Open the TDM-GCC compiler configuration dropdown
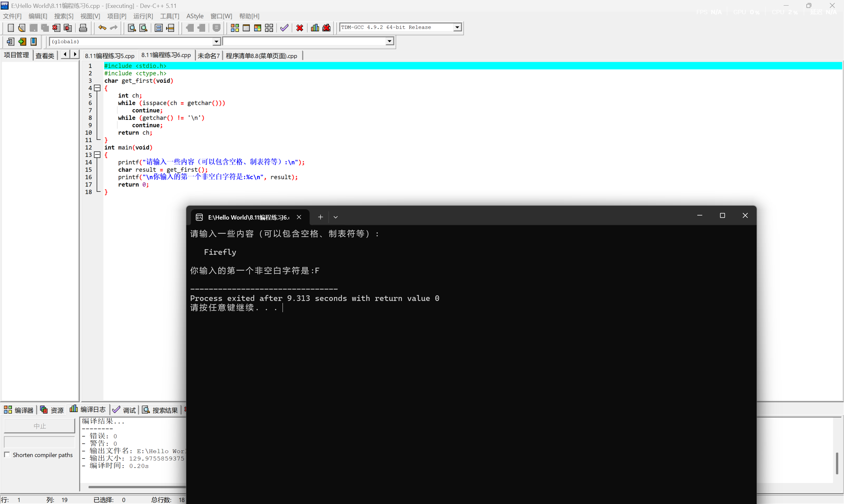This screenshot has width=844, height=504. pos(457,27)
